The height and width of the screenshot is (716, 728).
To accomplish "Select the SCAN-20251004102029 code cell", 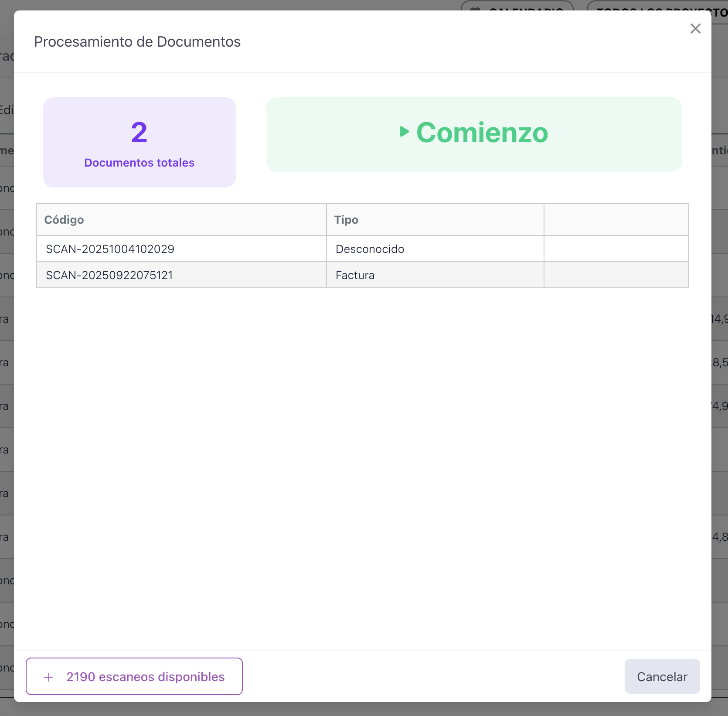I will pyautogui.click(x=110, y=249).
